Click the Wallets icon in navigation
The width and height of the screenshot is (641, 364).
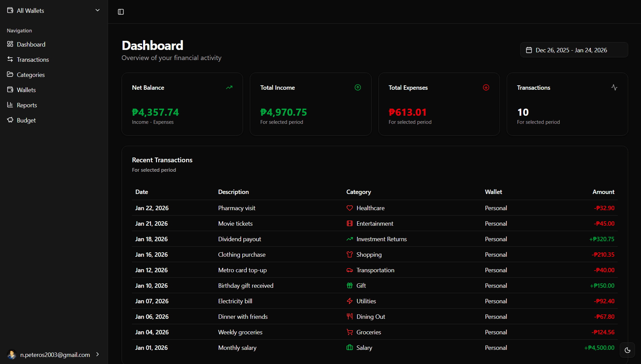click(x=10, y=89)
